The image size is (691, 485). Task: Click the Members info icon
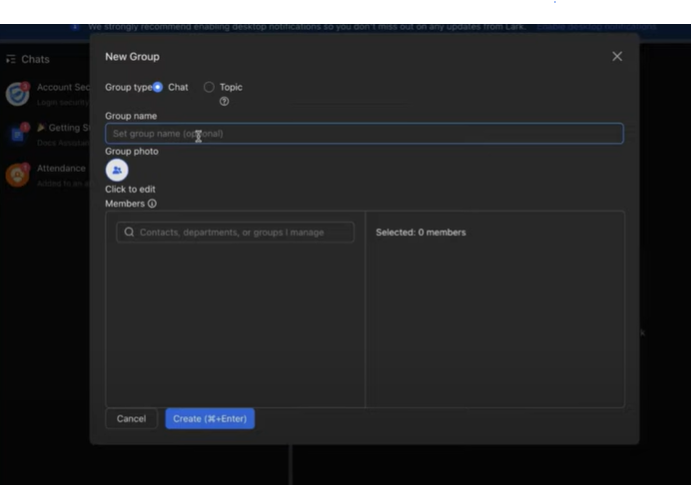point(152,204)
